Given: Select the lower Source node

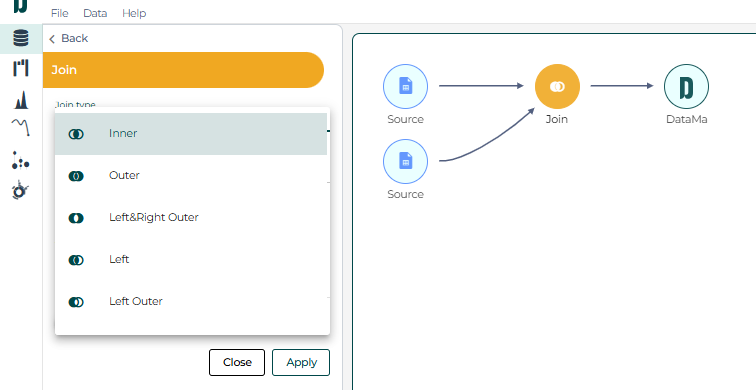Looking at the screenshot, I should 405,161.
